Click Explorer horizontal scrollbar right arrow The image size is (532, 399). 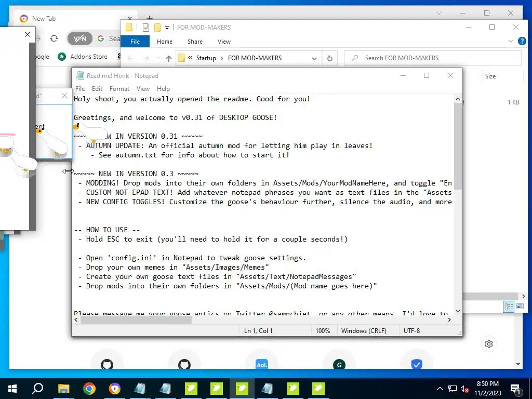(524, 296)
